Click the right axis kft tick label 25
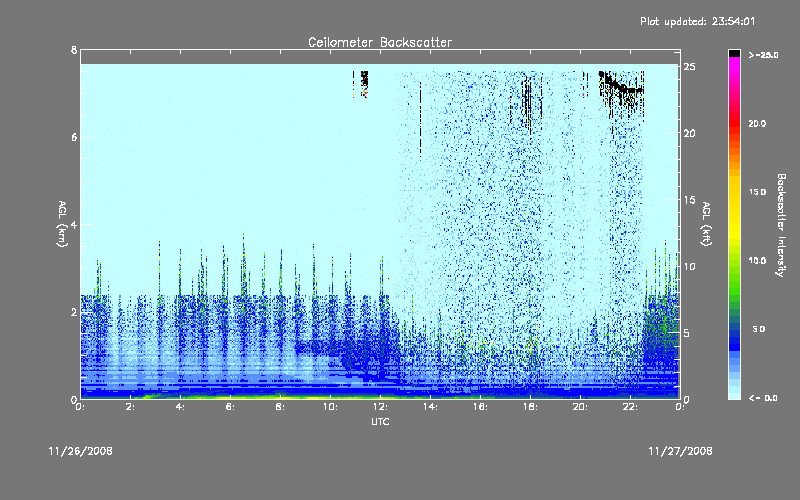This screenshot has width=800, height=500. [x=689, y=67]
